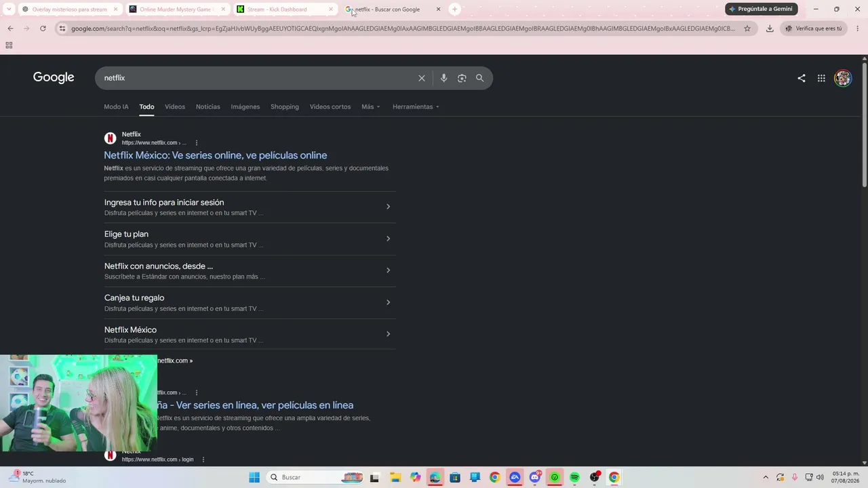Image resolution: width=868 pixels, height=488 pixels.
Task: Open 'Ver series en línea' Netflix result
Action: click(x=255, y=405)
